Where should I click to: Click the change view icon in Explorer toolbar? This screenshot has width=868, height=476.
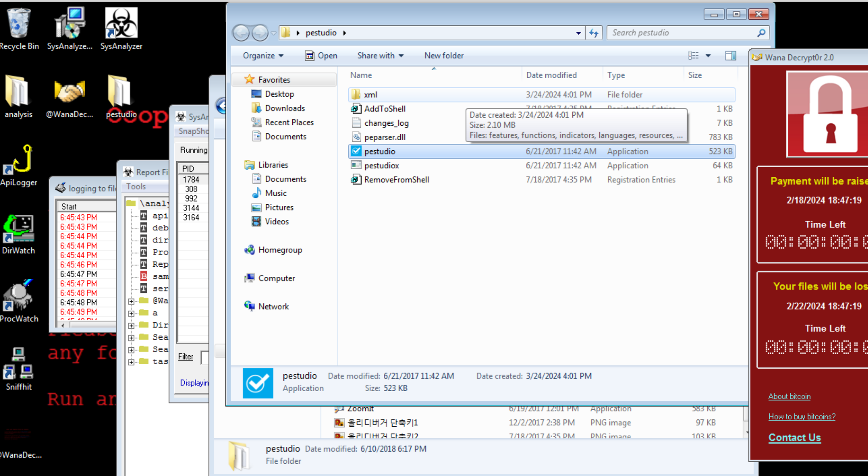coord(693,56)
